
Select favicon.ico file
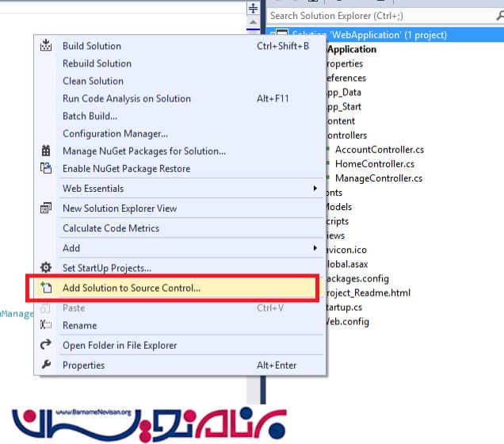346,250
